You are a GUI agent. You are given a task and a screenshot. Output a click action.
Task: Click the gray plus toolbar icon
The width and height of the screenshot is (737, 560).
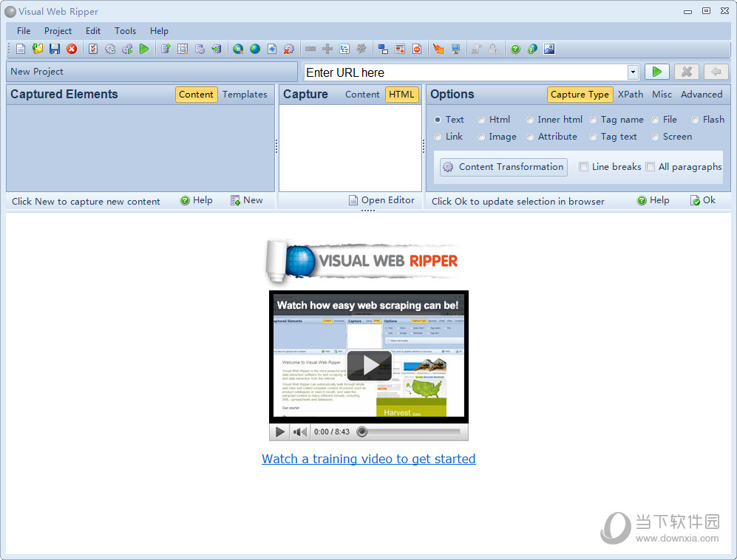click(x=327, y=49)
